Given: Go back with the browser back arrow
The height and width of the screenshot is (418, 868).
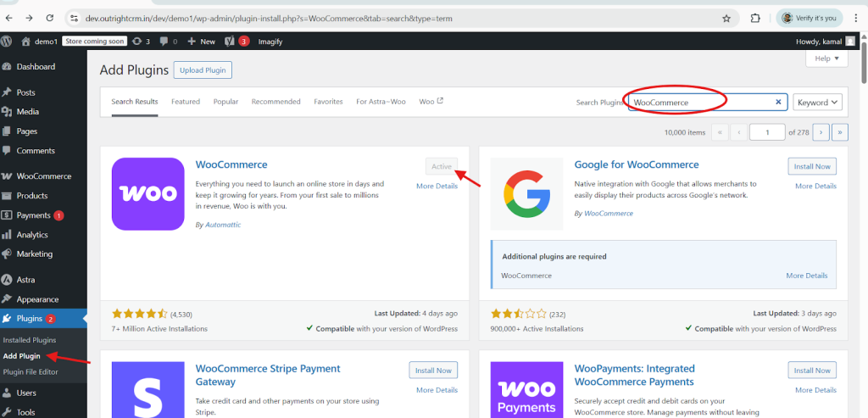Looking at the screenshot, I should click(8, 18).
